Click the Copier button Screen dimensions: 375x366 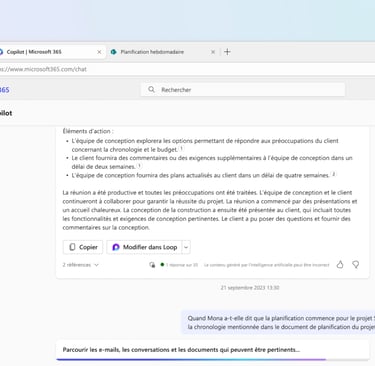tap(83, 247)
